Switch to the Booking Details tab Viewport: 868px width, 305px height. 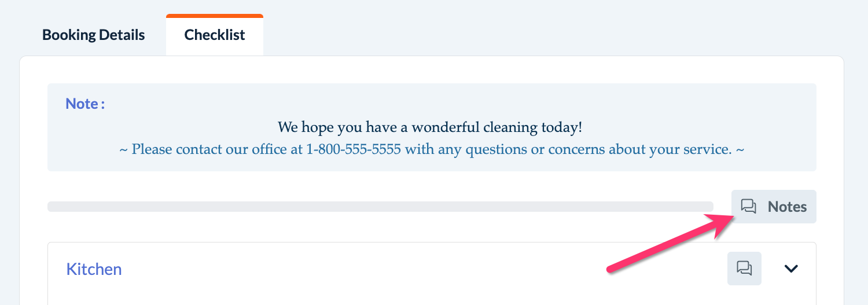point(93,35)
